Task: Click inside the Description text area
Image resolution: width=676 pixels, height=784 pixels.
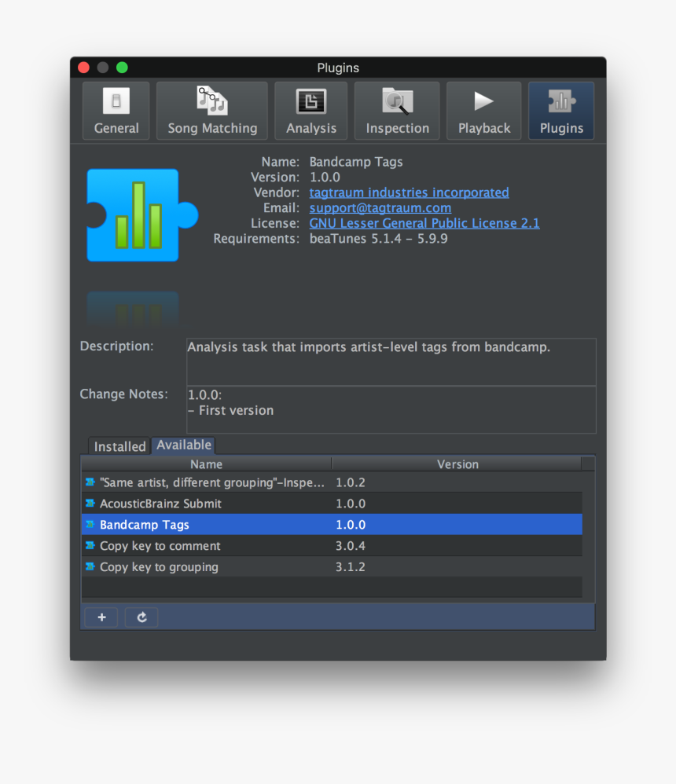Action: (x=391, y=361)
